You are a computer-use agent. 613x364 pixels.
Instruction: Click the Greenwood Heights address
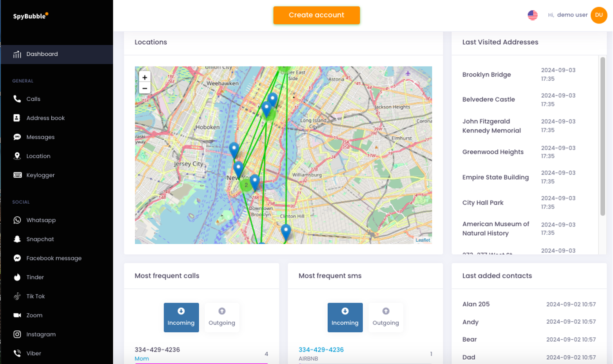point(493,152)
